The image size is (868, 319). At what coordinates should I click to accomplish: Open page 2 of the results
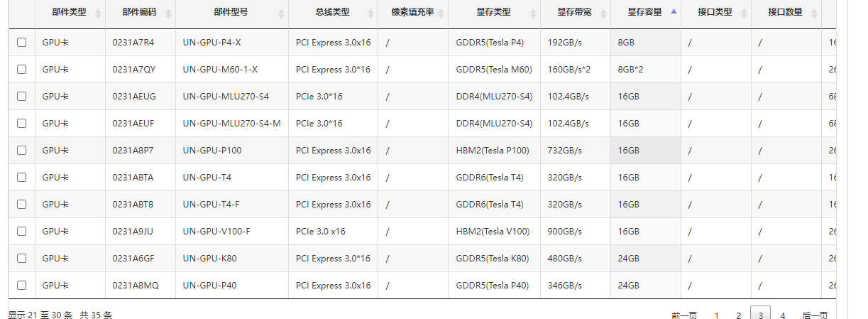click(x=739, y=315)
